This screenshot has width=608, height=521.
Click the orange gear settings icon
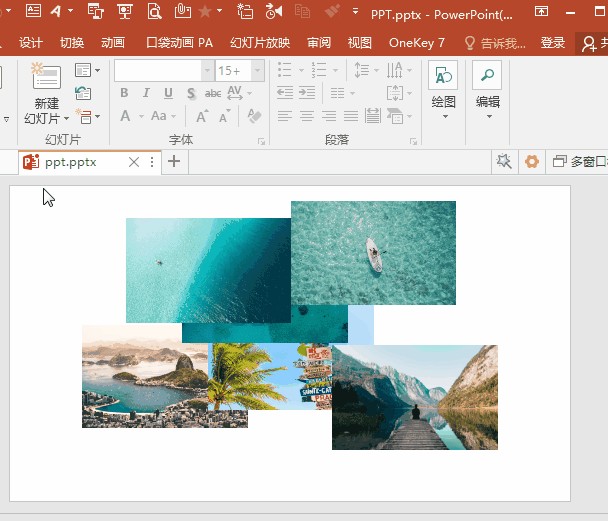tap(531, 161)
